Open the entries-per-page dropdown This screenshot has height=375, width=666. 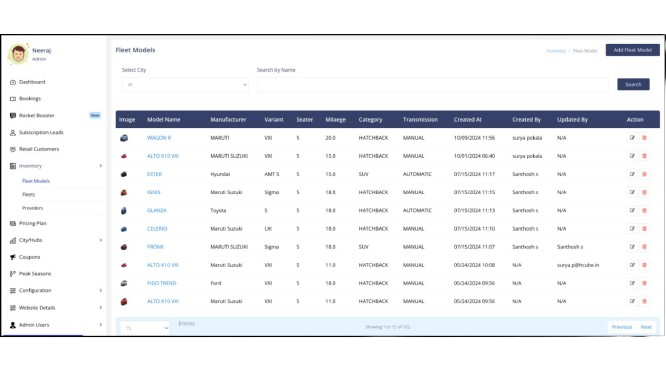pos(145,328)
